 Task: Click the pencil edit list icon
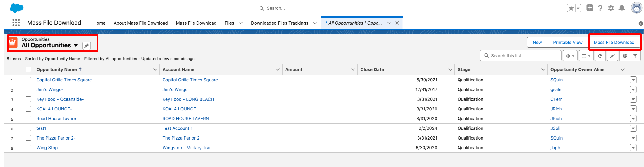coord(612,56)
